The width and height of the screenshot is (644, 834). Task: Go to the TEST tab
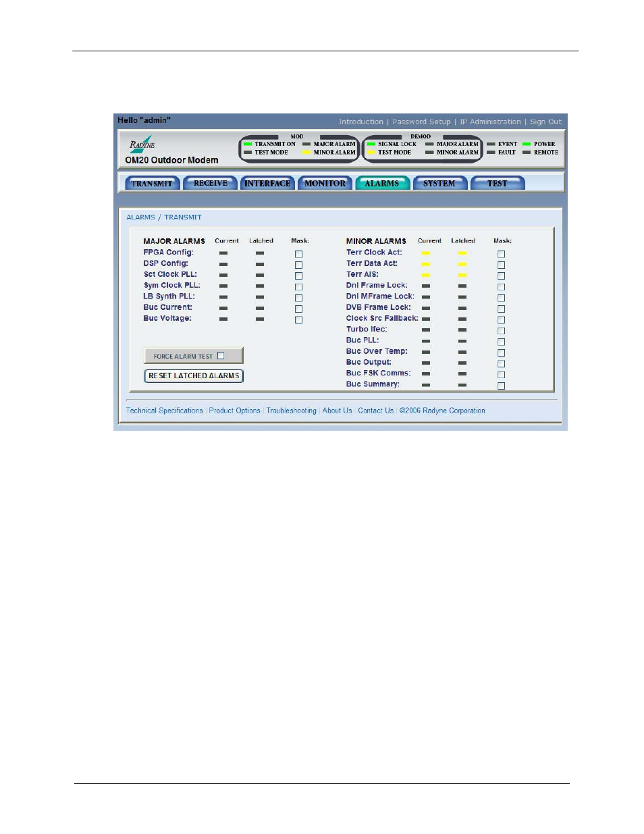[x=498, y=183]
